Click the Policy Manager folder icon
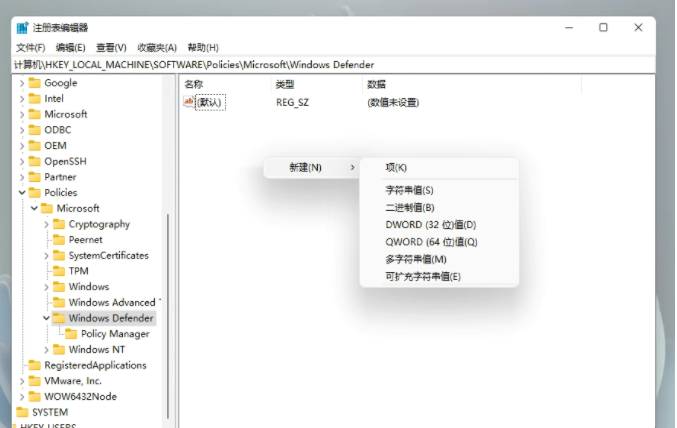The height and width of the screenshot is (428, 677). tap(71, 333)
